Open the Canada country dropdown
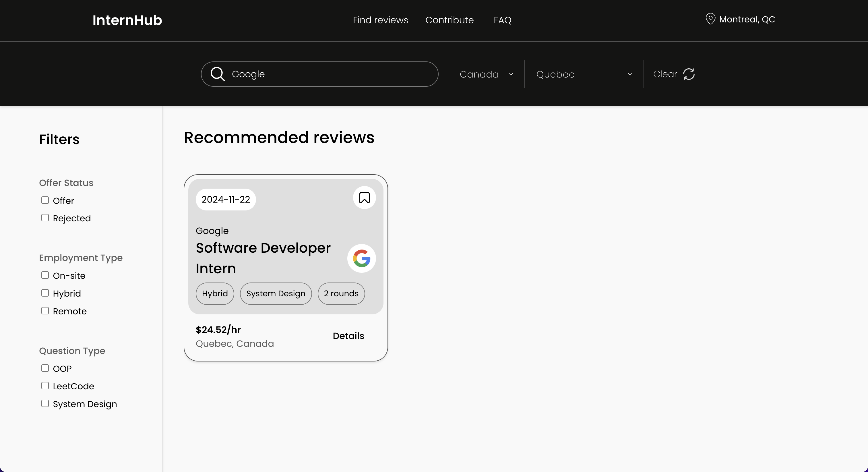This screenshot has width=868, height=472. [486, 74]
